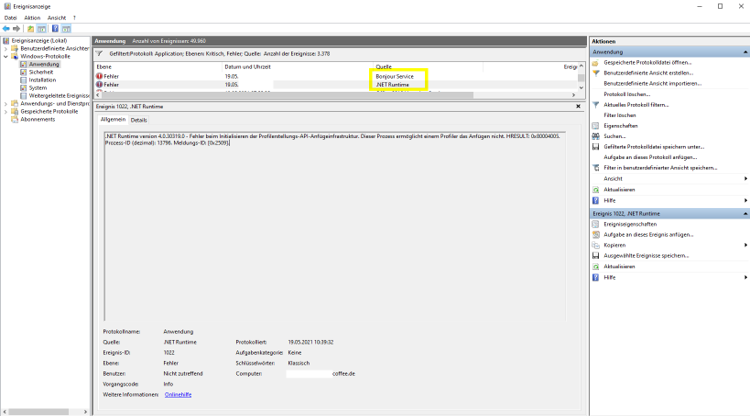Open the Onlinehilfe link
Screen dimensions: 750x416
click(178, 395)
